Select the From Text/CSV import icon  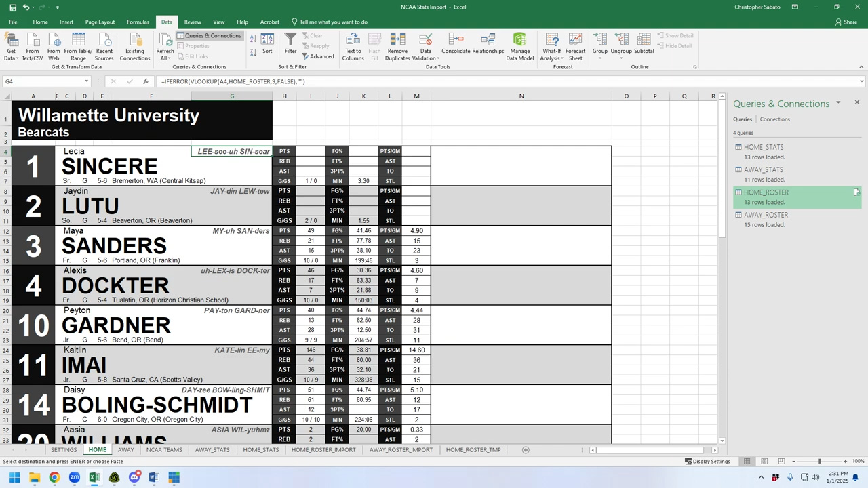33,46
